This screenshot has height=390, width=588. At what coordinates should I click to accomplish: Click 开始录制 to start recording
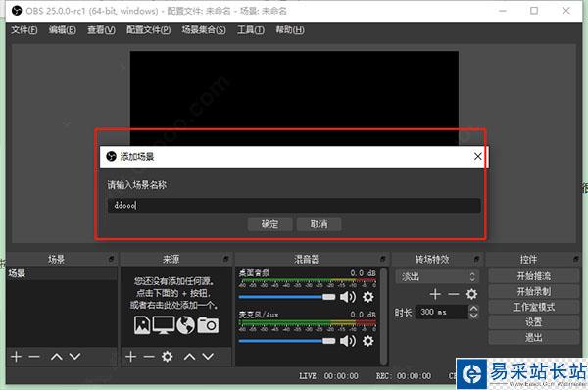(x=534, y=291)
